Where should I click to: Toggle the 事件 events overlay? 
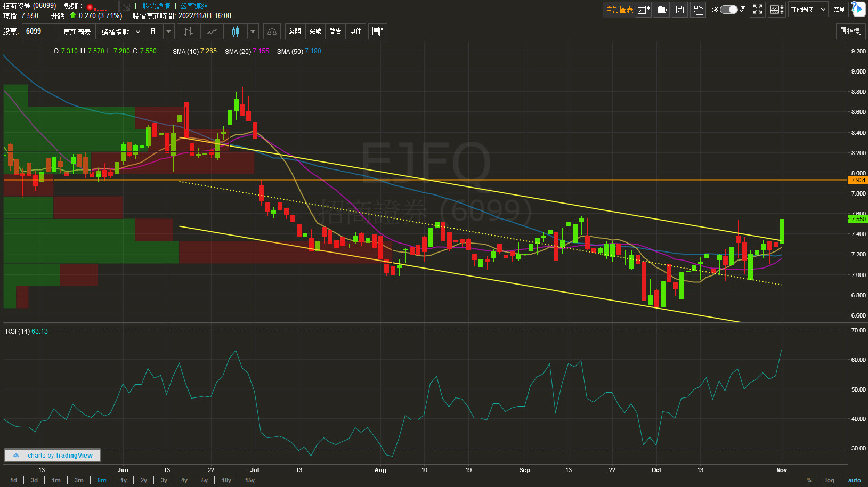[356, 31]
